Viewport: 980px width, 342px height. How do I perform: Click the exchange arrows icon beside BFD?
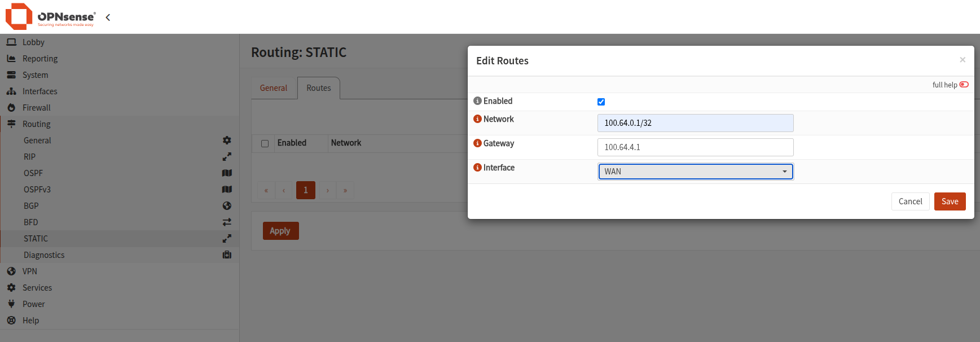click(x=227, y=222)
